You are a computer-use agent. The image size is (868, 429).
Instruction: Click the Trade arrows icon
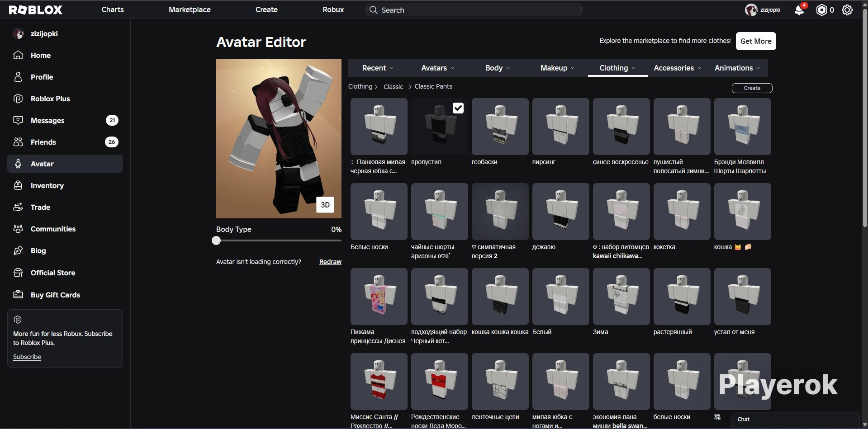(18, 207)
